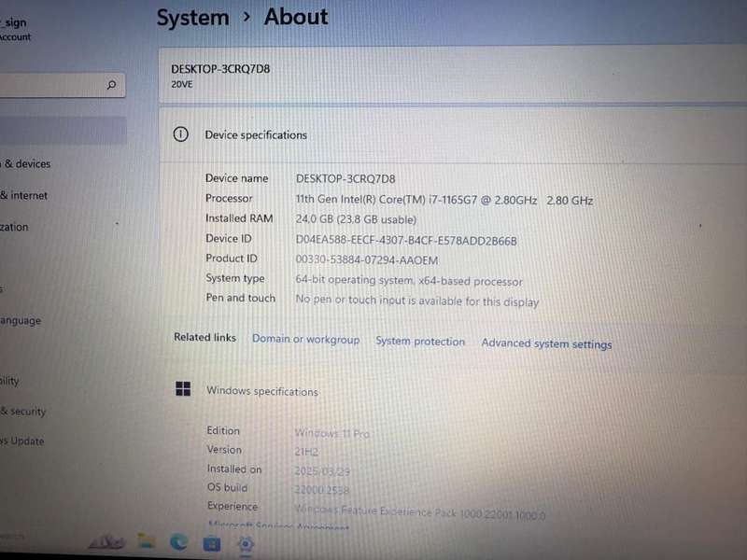This screenshot has height=560, width=747.
Task: Launch Microsoft Edge from the taskbar
Action: [178, 542]
